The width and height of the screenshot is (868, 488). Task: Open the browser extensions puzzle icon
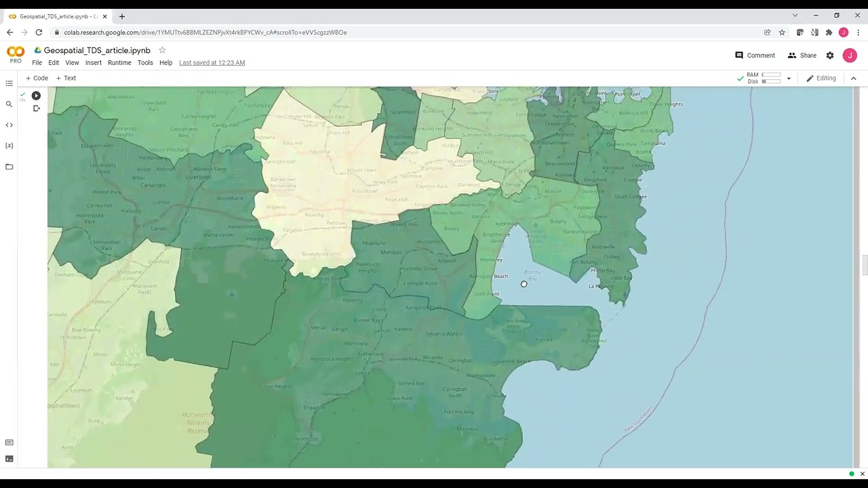[x=829, y=33]
